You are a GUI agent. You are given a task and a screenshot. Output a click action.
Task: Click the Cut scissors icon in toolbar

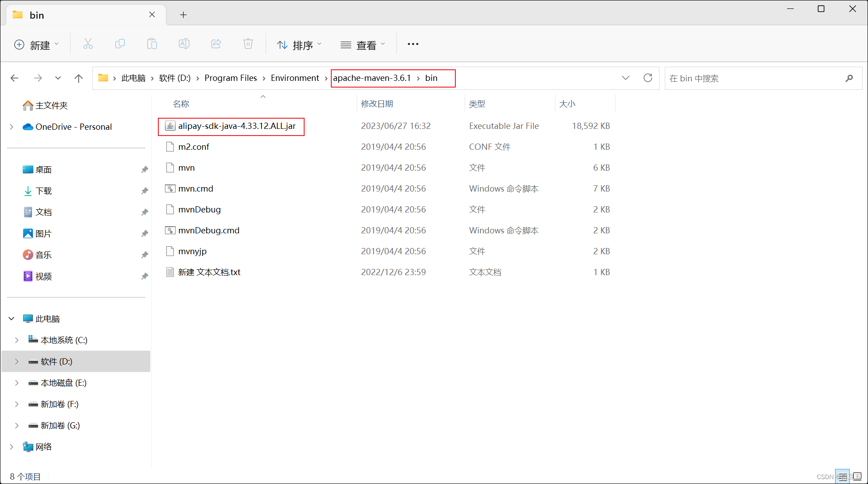[88, 44]
